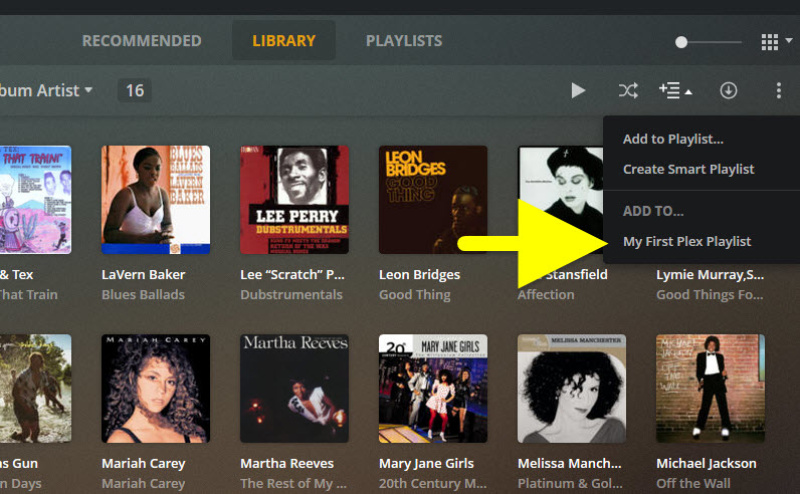Click the 16 item count badge
The image size is (800, 494).
135,91
